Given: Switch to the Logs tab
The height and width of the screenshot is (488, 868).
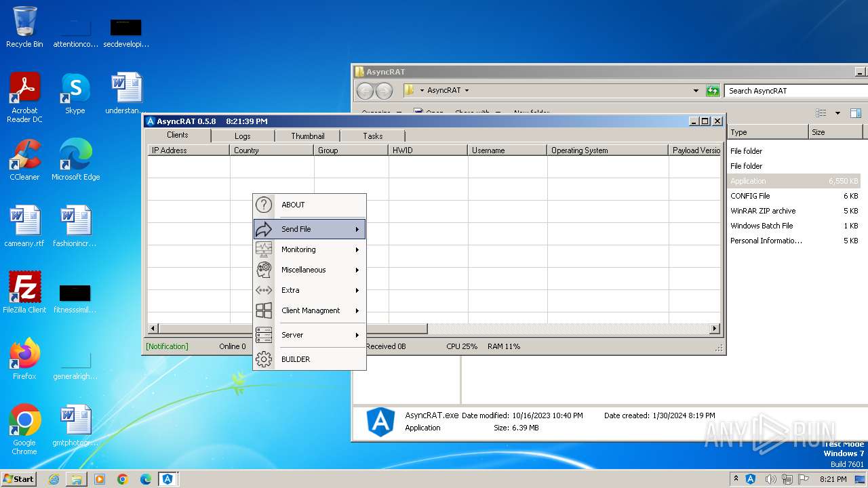Looking at the screenshot, I should [243, 136].
